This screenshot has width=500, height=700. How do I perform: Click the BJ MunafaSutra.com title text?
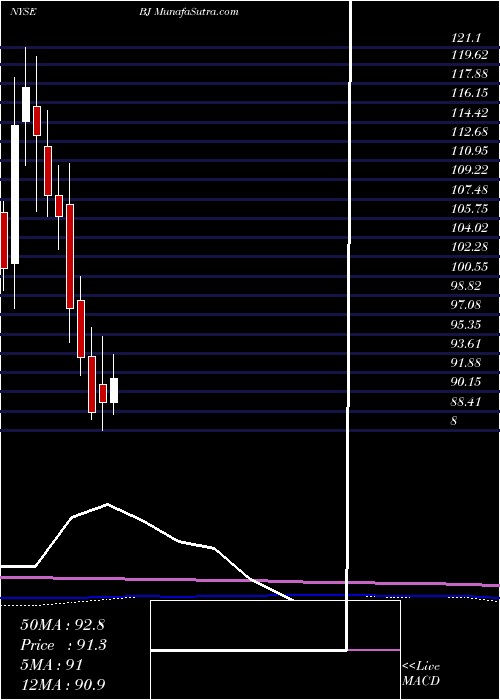tap(188, 12)
